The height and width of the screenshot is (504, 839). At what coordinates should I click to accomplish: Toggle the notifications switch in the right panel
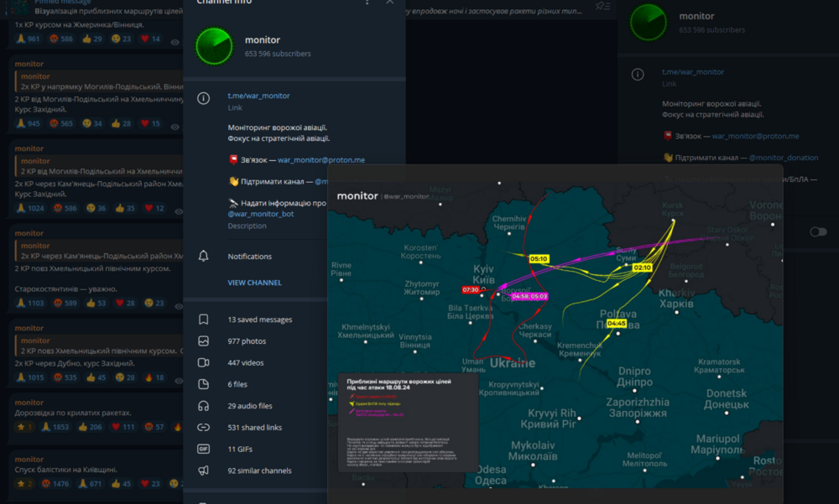pyautogui.click(x=817, y=232)
